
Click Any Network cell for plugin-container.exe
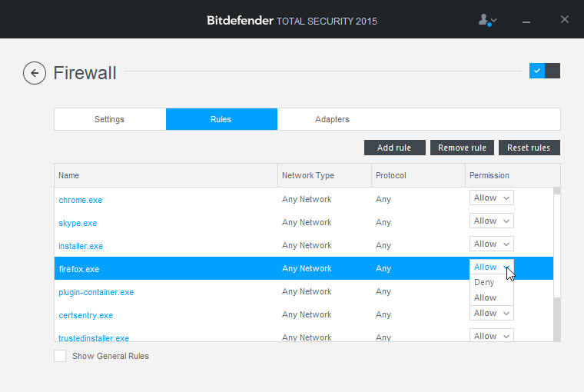tap(307, 292)
